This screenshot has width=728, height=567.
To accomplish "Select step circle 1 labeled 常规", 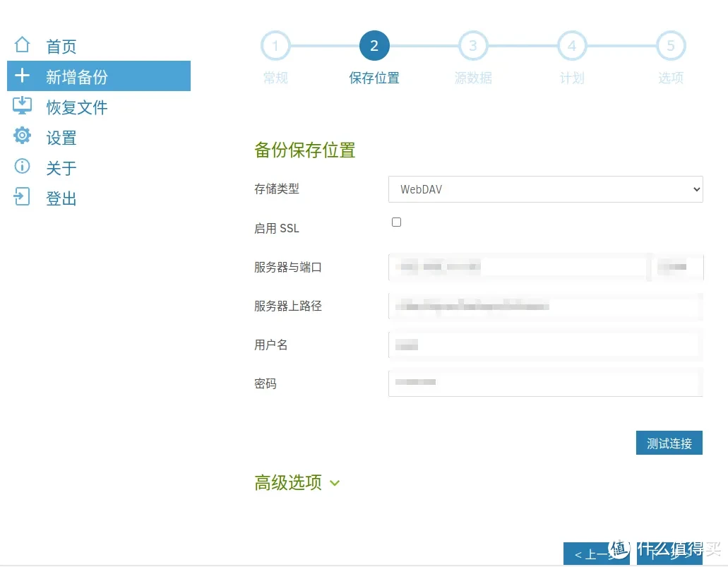I will (275, 45).
